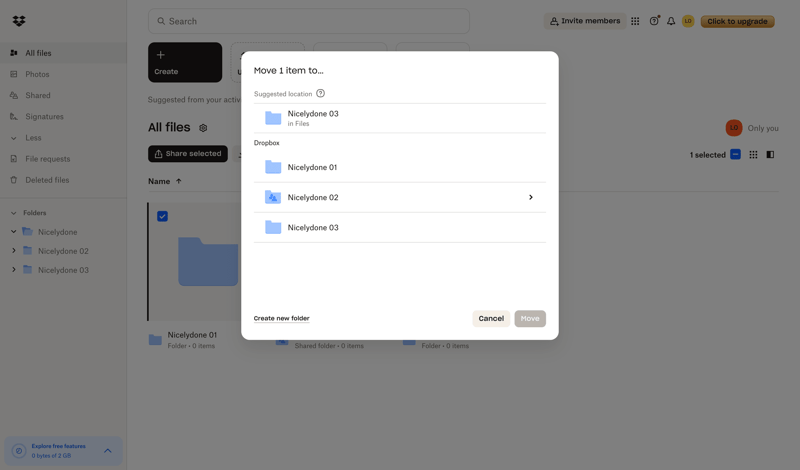Open File requests in the sidebar

click(63, 159)
